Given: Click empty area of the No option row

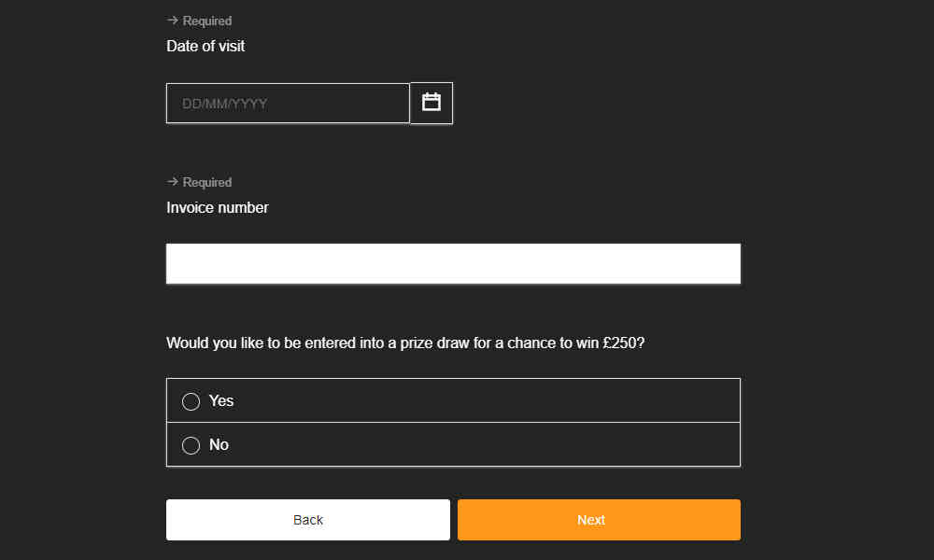Looking at the screenshot, I should coord(476,444).
